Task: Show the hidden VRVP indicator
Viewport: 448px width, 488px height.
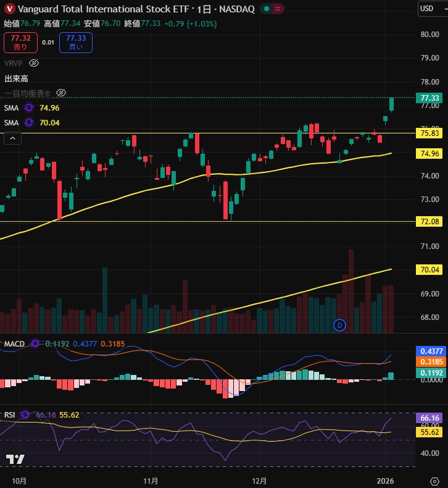Action: [34, 63]
